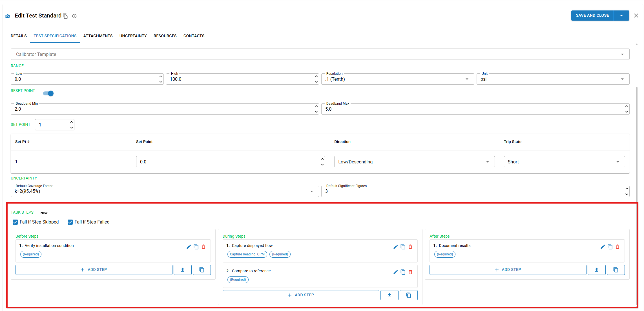Decrease the High range value
644x311 pixels.
coord(316,82)
